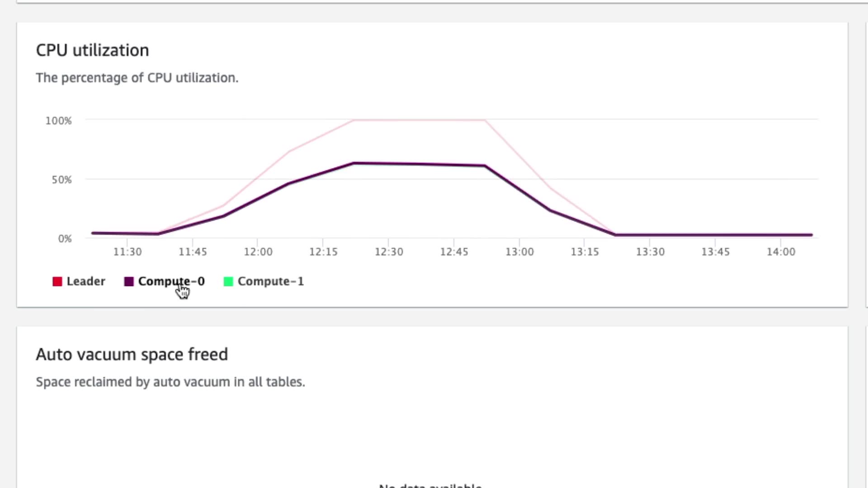Toggle the Compute-0 legend label

point(171,282)
